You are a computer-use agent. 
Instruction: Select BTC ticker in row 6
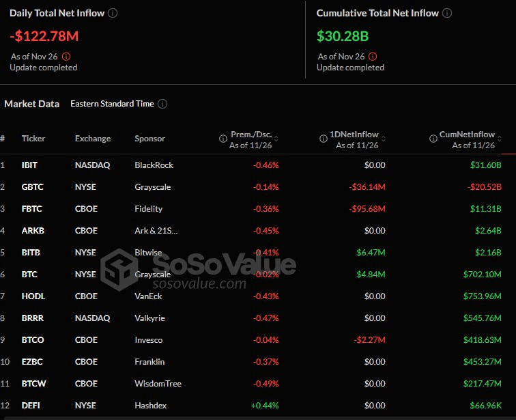(29, 274)
